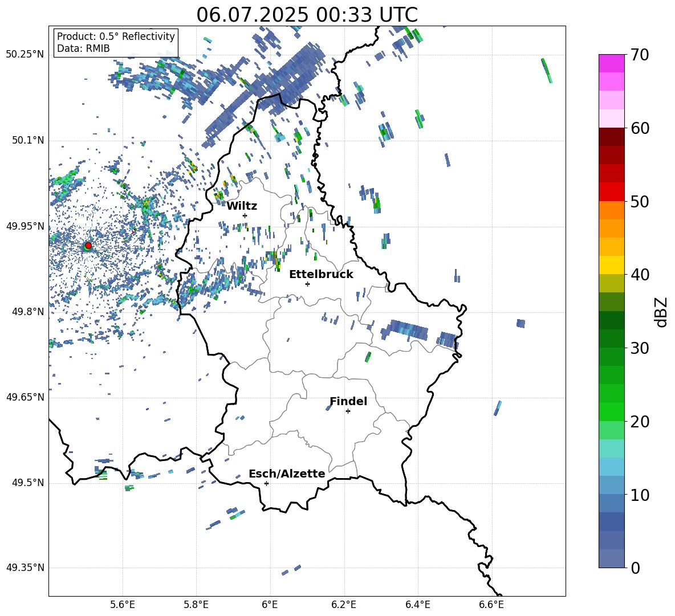Click the 50.25°N latitude label
Viewport: 675px width, 616px height.
tap(25, 54)
